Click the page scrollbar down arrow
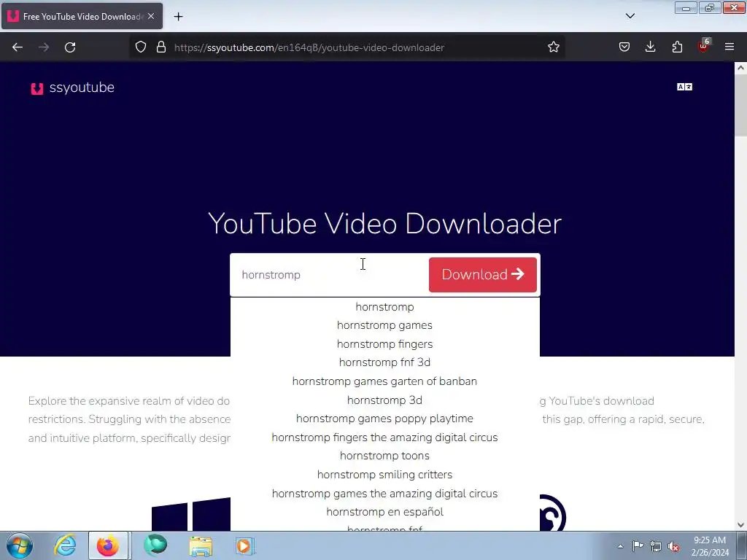This screenshot has height=560, width=747. pyautogui.click(x=740, y=525)
